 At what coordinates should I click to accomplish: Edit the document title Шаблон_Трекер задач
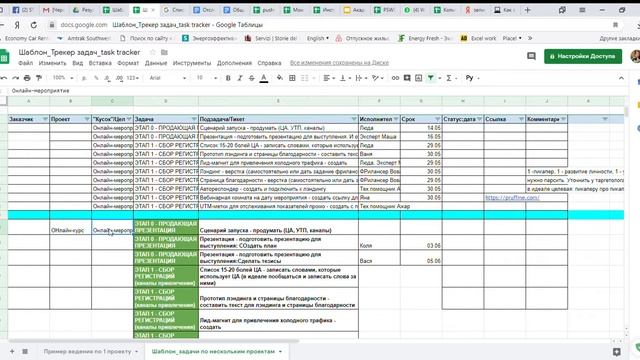(x=79, y=52)
